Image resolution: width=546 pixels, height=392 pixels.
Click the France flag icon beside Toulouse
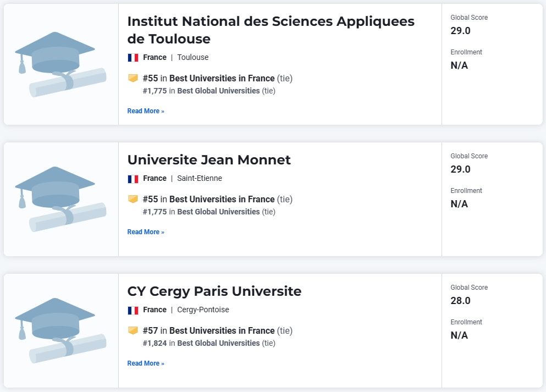133,57
